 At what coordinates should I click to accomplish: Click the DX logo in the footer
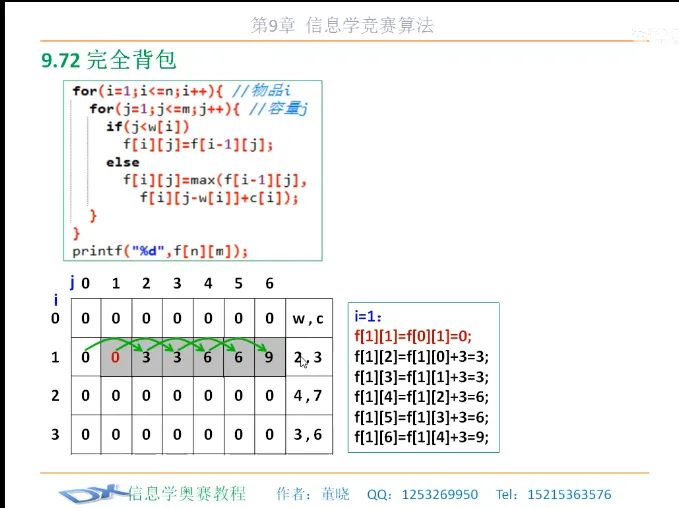tap(92, 494)
